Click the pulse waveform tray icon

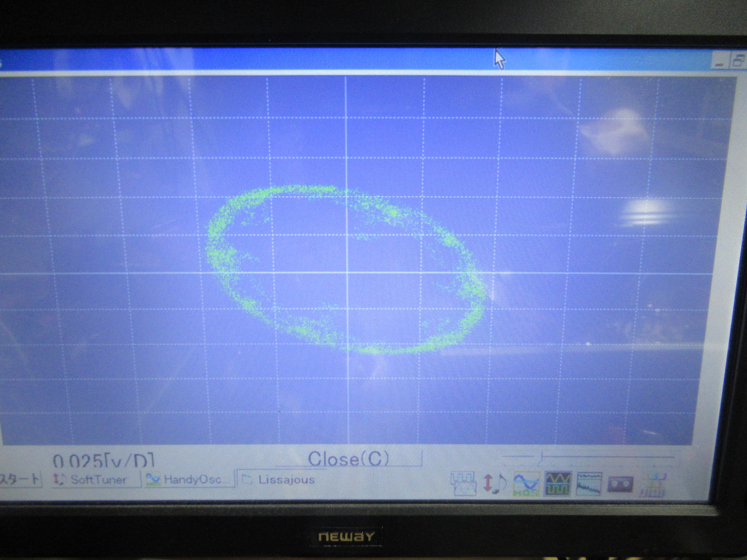tap(463, 484)
